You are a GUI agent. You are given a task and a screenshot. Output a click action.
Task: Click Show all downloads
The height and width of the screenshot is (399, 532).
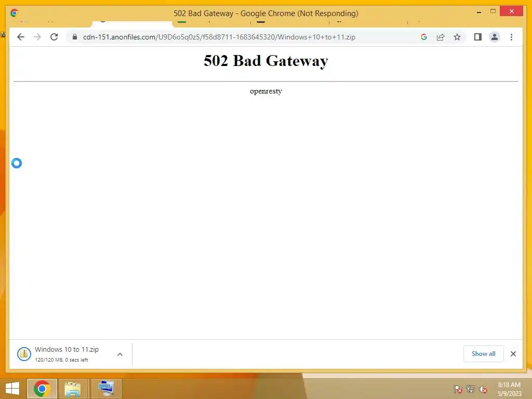tap(483, 354)
